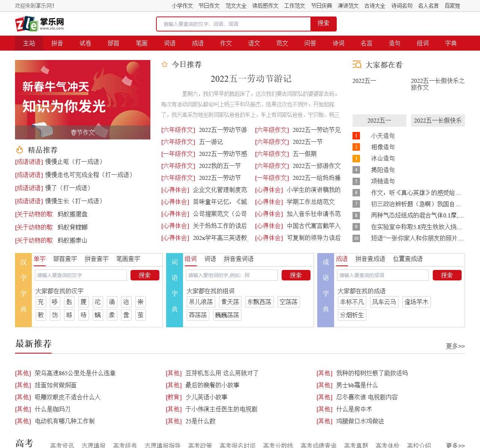Click the number 3 rank badge

point(356,159)
